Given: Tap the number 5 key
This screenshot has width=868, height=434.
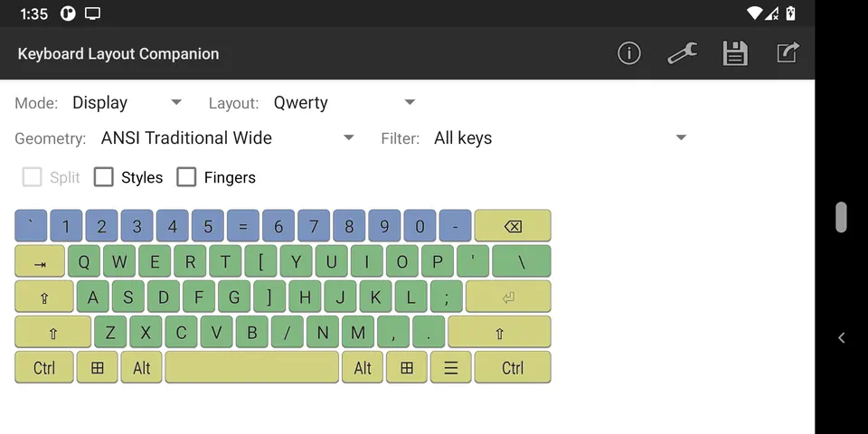Looking at the screenshot, I should (208, 226).
